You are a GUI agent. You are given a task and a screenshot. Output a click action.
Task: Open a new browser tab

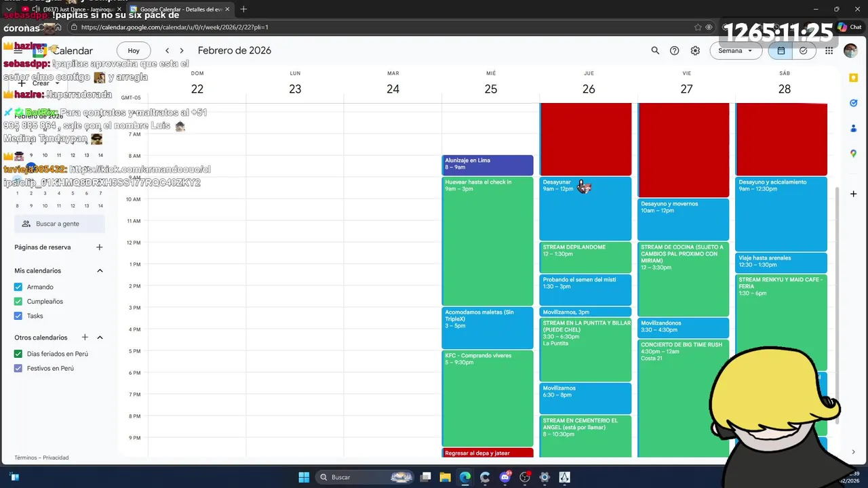pos(243,9)
